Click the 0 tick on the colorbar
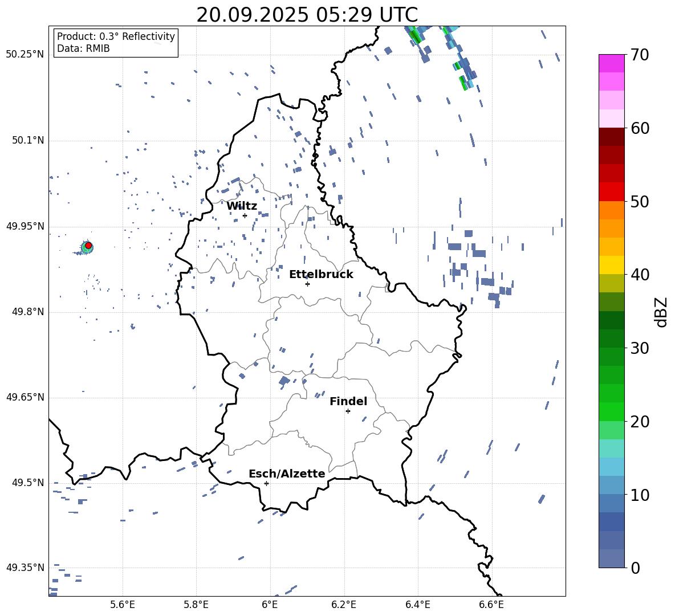The height and width of the screenshot is (616, 675). click(635, 568)
